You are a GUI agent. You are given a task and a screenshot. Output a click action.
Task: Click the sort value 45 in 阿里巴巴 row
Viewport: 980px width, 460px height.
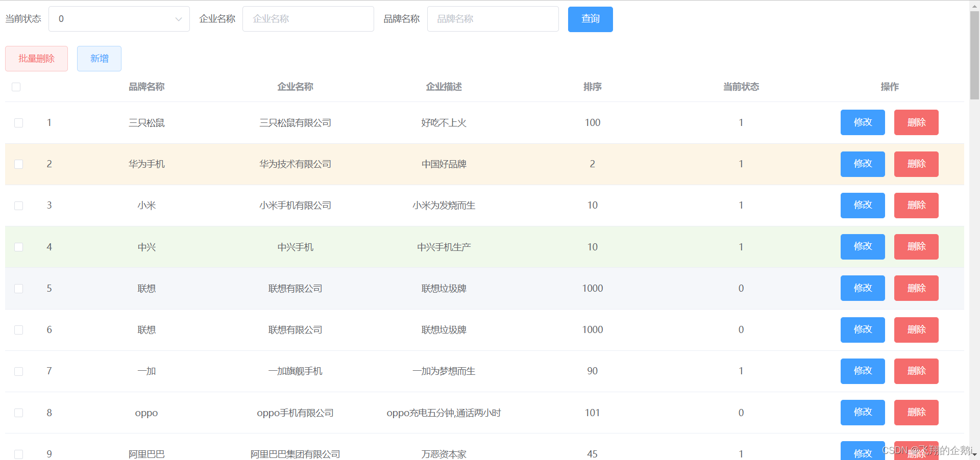point(592,454)
